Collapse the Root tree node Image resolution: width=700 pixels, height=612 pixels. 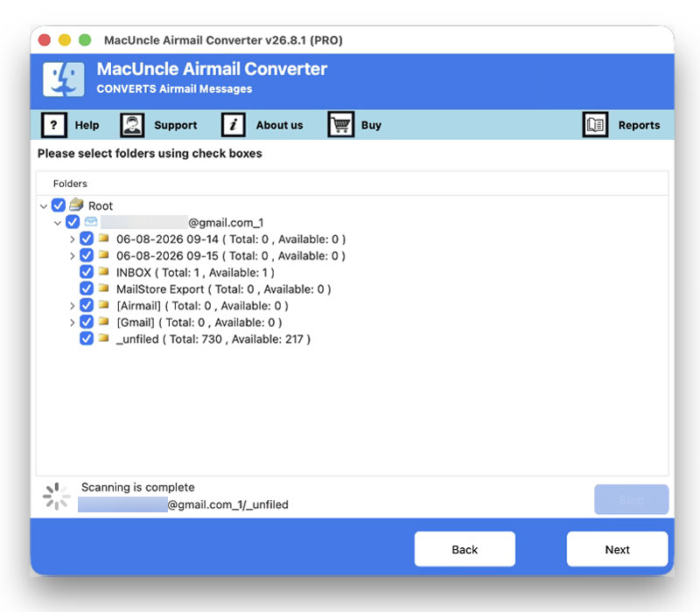43,206
